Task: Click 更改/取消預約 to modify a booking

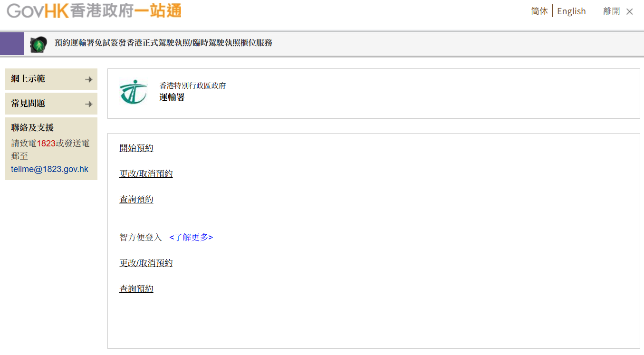Action: pos(146,173)
